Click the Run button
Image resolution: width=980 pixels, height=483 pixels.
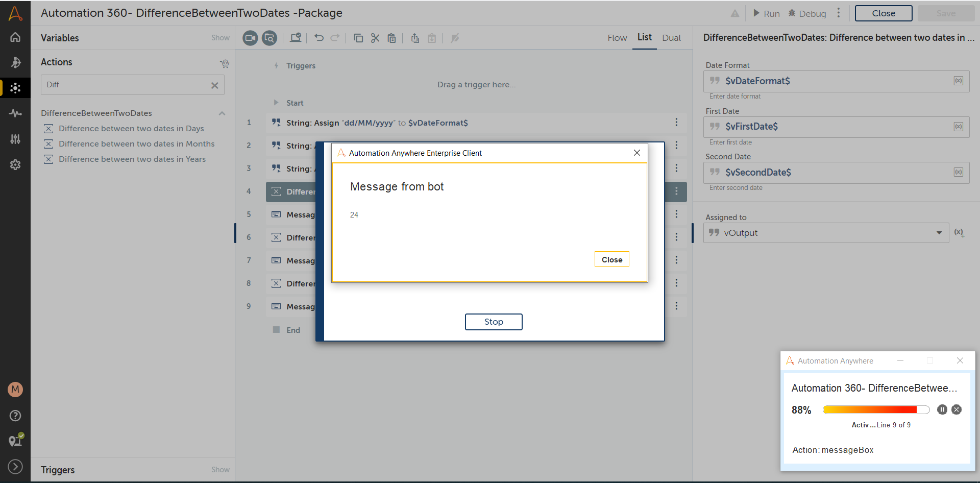click(x=766, y=13)
